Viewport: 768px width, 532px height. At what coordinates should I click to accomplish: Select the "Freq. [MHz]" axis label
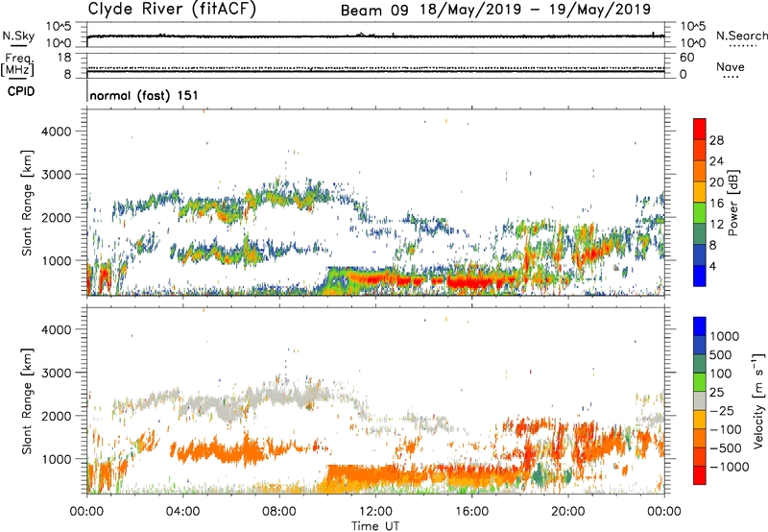17,64
